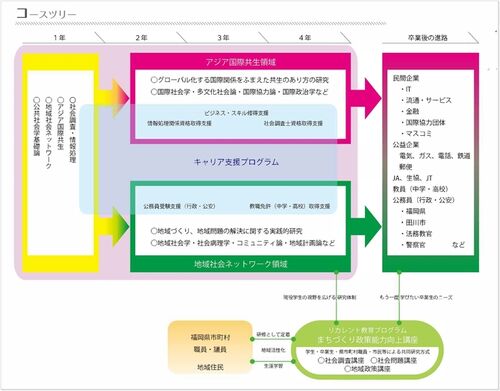Click vertical text 公共社会学基礎論
The height and width of the screenshot is (391, 500).
37,126
